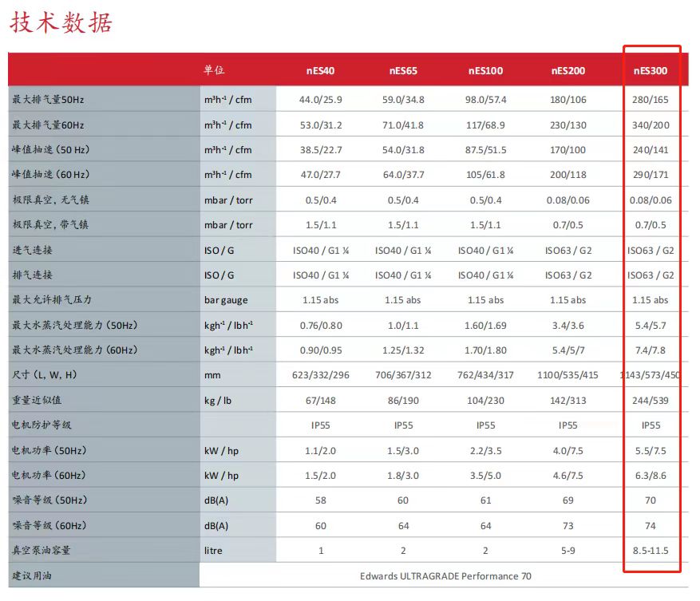Click the 6.3/8.6 motor power cell
This screenshot has height=601, width=700.
[651, 476]
